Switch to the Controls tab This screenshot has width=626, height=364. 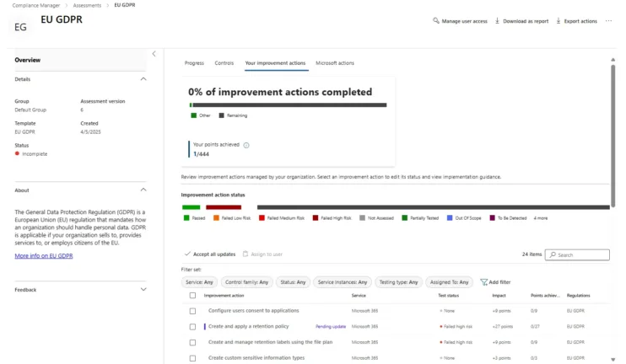[224, 63]
